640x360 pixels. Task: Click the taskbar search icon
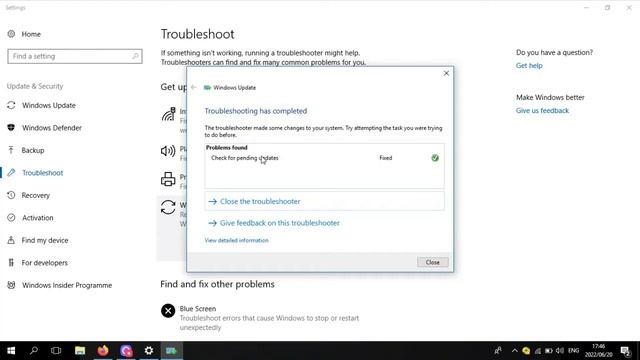34,350
